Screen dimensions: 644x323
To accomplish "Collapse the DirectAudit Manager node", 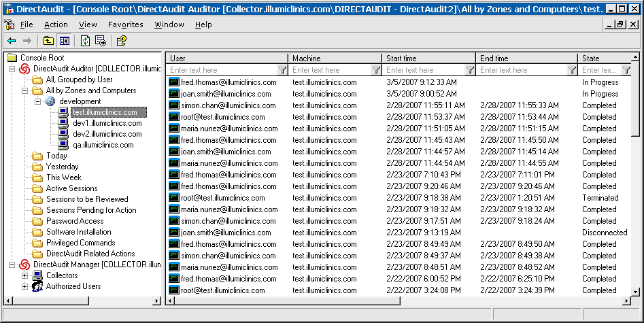I will (x=12, y=265).
